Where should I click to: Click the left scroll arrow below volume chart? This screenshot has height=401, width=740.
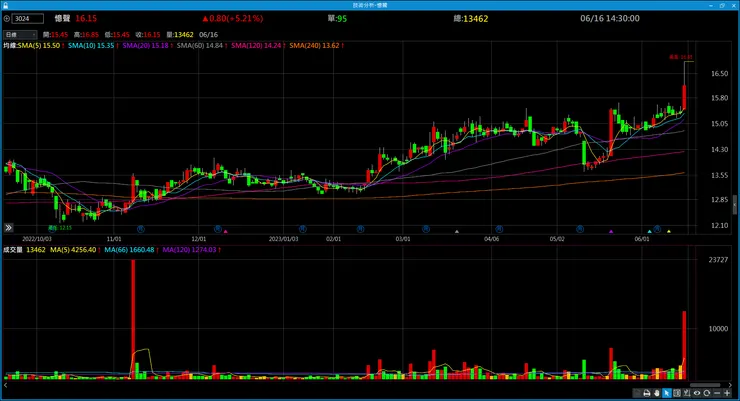6,385
